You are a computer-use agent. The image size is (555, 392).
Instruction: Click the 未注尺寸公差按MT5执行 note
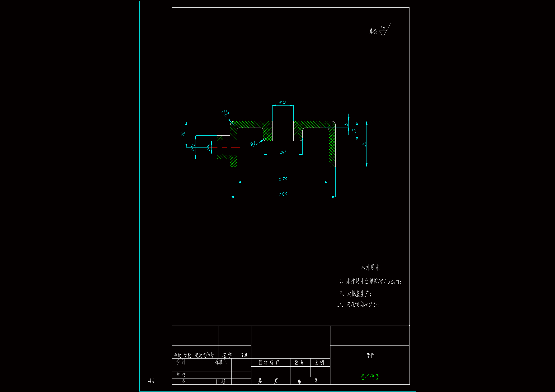tap(370, 282)
